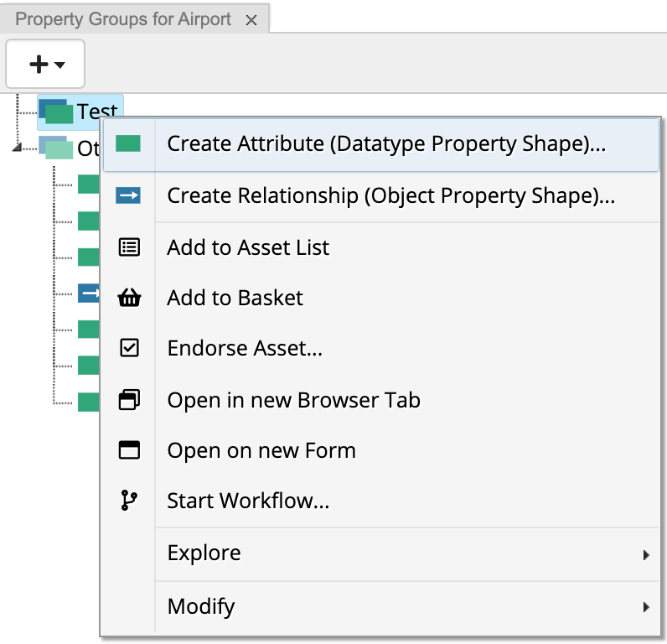Choose Open in new Browser Tab

coord(381,400)
